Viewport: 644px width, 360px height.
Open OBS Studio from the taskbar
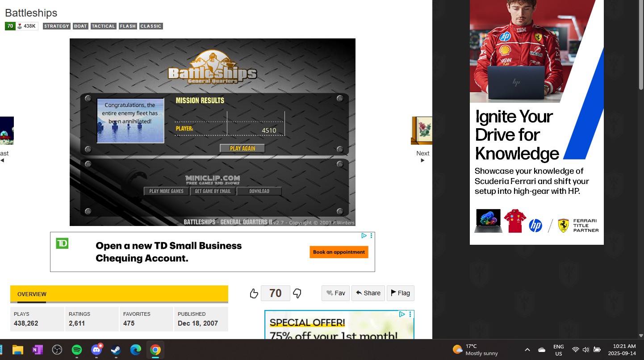tap(57, 350)
